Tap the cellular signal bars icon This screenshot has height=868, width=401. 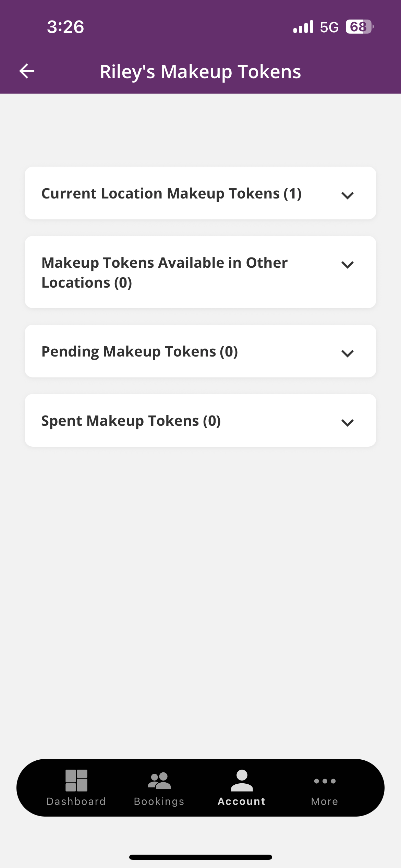click(303, 27)
